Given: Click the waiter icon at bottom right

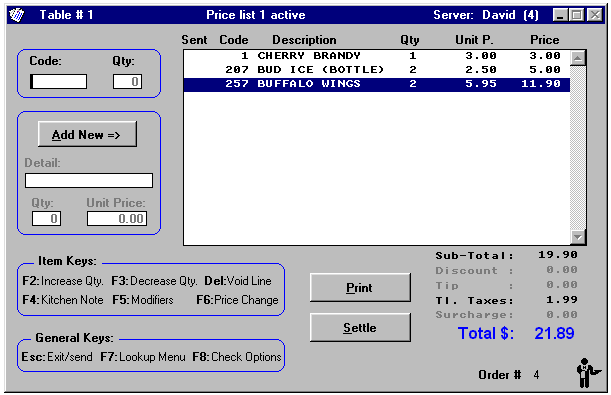Looking at the screenshot, I should coord(587,373).
